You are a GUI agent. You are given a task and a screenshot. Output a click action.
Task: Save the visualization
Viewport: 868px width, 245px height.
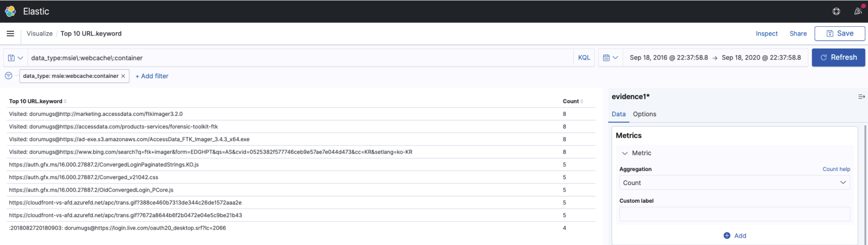point(840,34)
